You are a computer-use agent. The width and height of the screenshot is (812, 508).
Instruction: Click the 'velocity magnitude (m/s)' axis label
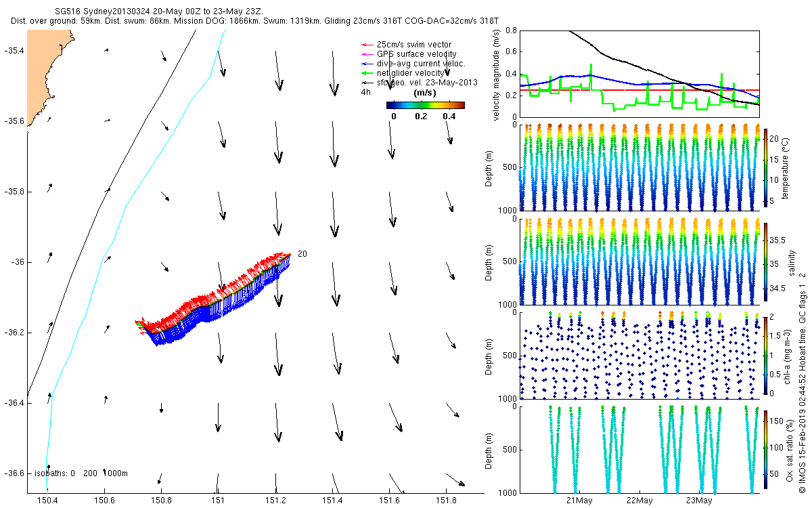496,75
